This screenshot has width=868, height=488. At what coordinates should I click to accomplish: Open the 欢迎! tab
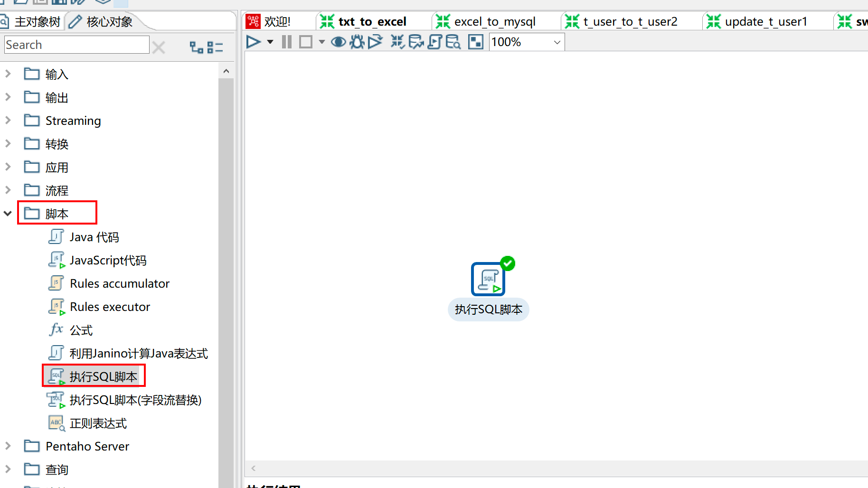click(269, 22)
